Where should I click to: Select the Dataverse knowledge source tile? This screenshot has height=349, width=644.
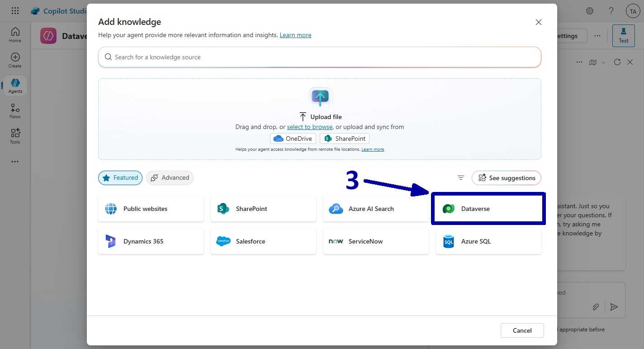coord(488,209)
